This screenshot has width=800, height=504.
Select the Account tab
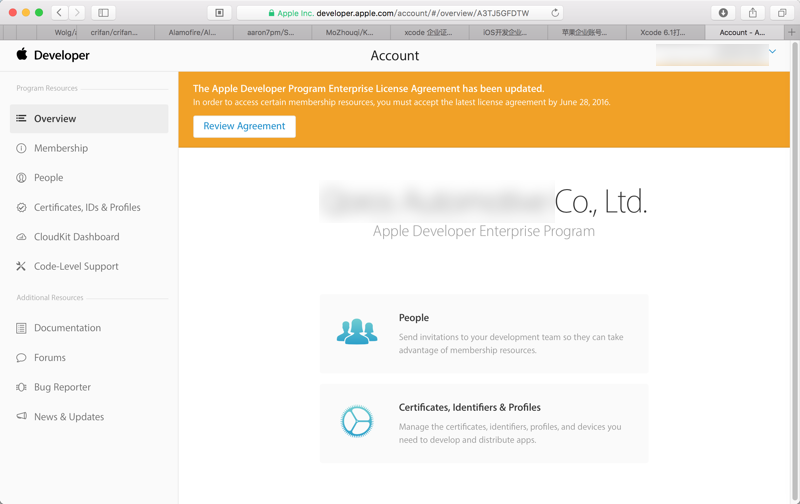coord(742,32)
